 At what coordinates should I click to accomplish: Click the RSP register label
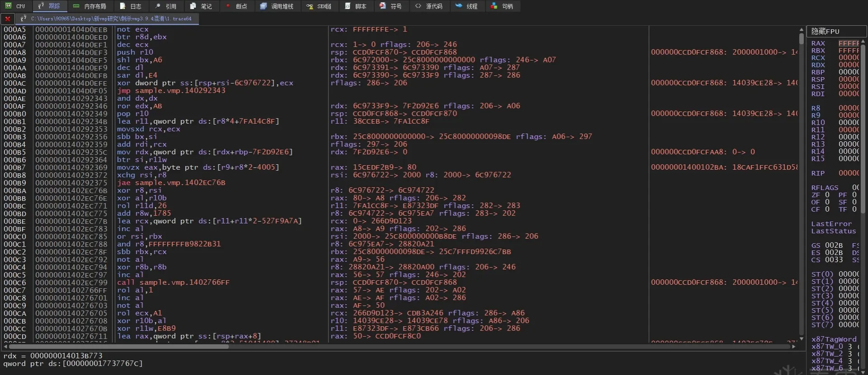coord(818,79)
